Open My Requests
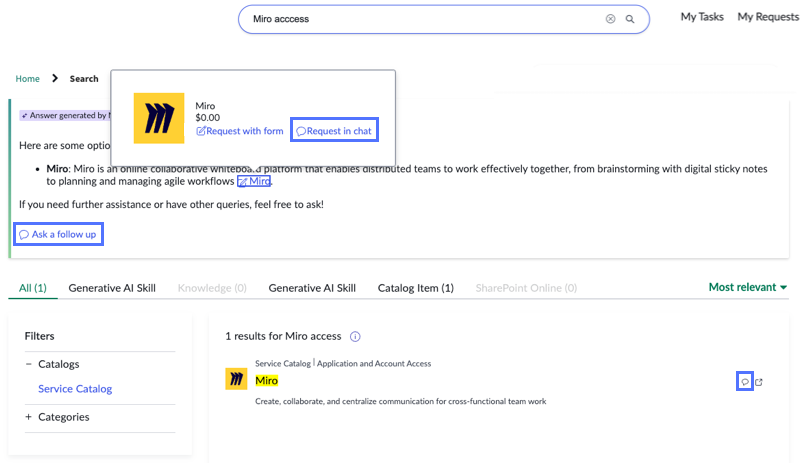The width and height of the screenshot is (800, 463). click(x=768, y=17)
